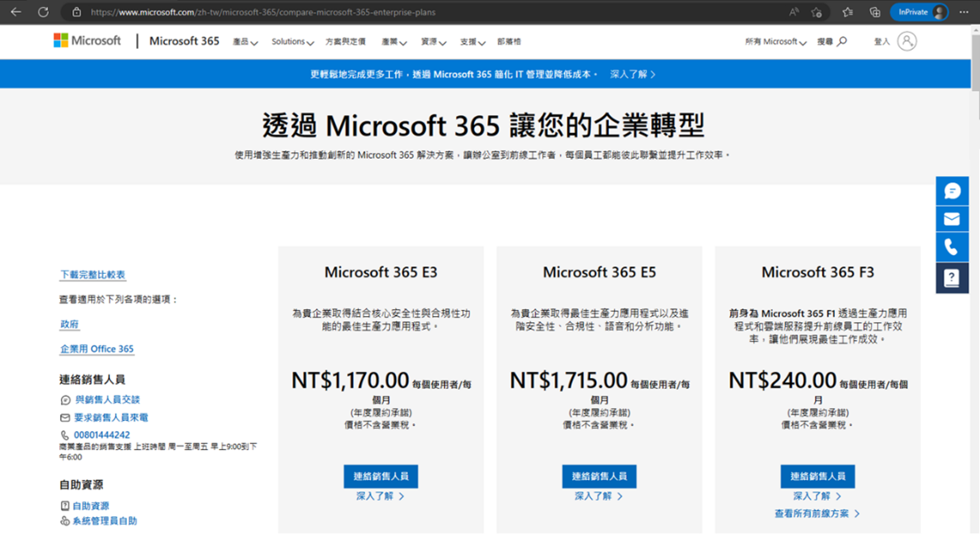Click icon beside 系統管理員自助
Viewport: 980px width, 535px height.
pos(65,521)
